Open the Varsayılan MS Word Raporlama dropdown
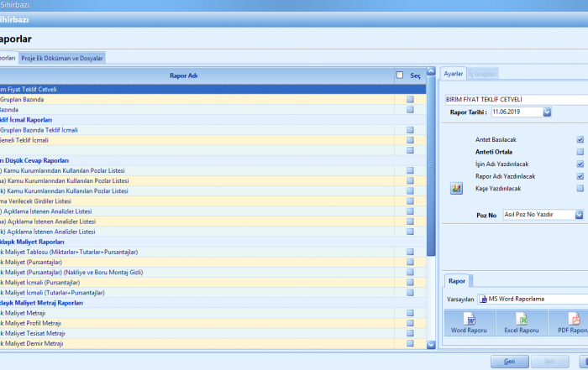Image resolution: width=588 pixels, height=370 pixels. coord(533,299)
